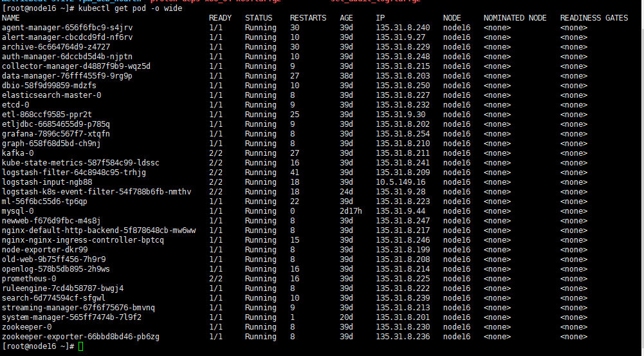Click the IP address 135.31.9.30

coord(400,115)
